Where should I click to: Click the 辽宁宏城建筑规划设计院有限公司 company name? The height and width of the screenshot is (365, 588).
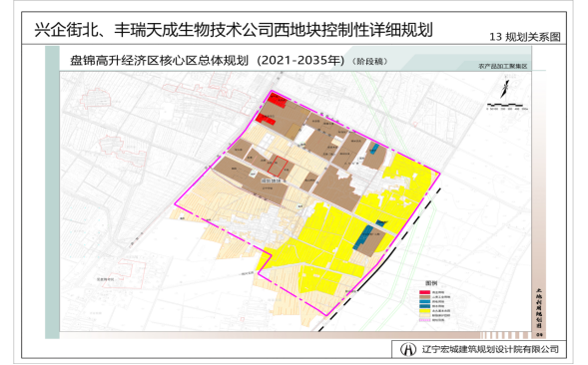(490, 349)
